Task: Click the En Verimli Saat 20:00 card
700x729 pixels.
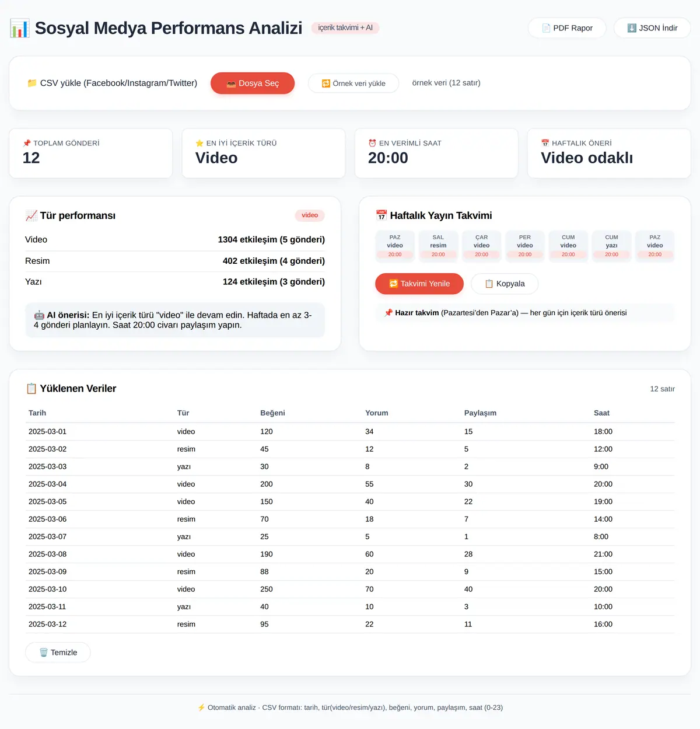Action: [436, 154]
